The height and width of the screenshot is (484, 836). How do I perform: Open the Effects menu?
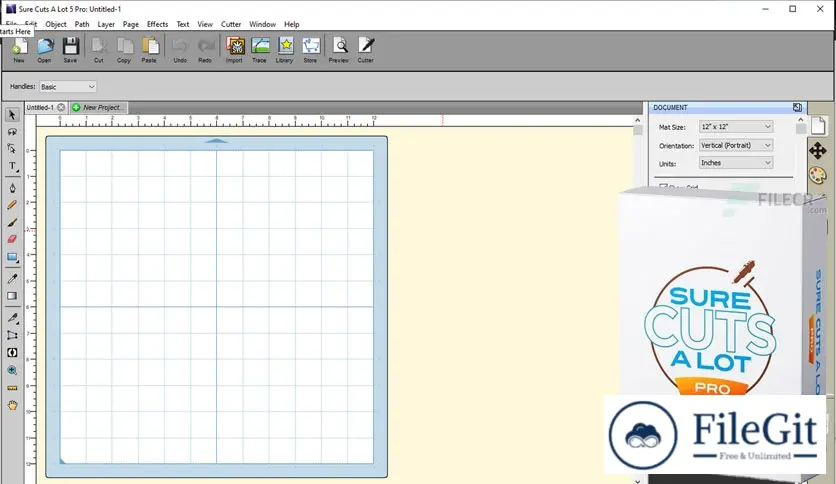coord(157,24)
